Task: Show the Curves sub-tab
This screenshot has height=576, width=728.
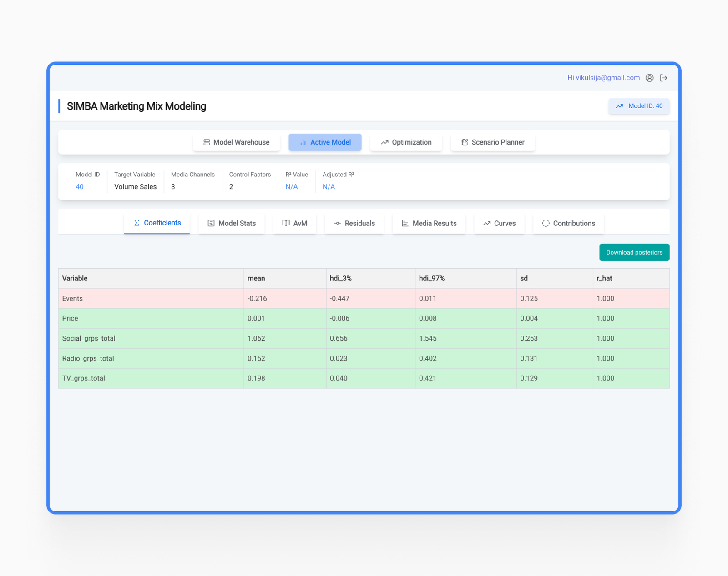Action: pos(499,223)
